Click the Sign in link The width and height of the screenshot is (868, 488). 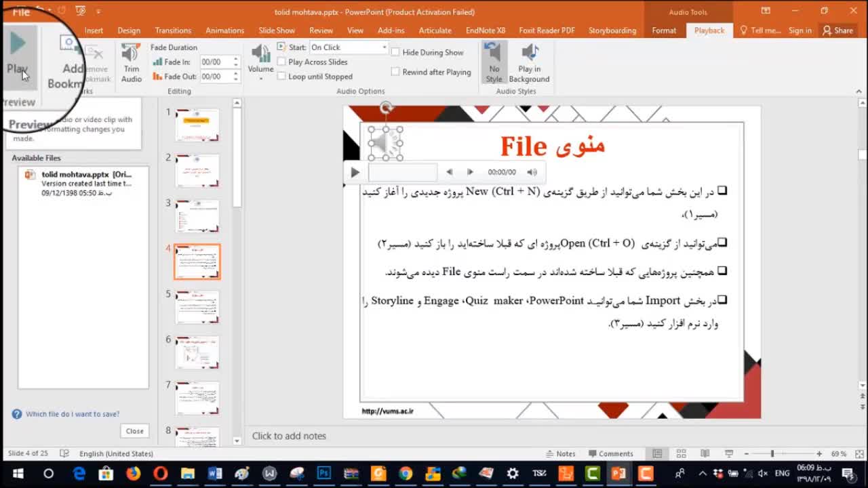[x=800, y=30]
